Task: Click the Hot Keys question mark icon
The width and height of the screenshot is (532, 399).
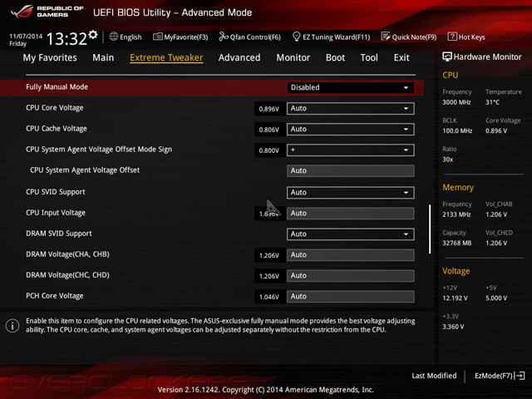Action: coord(452,37)
